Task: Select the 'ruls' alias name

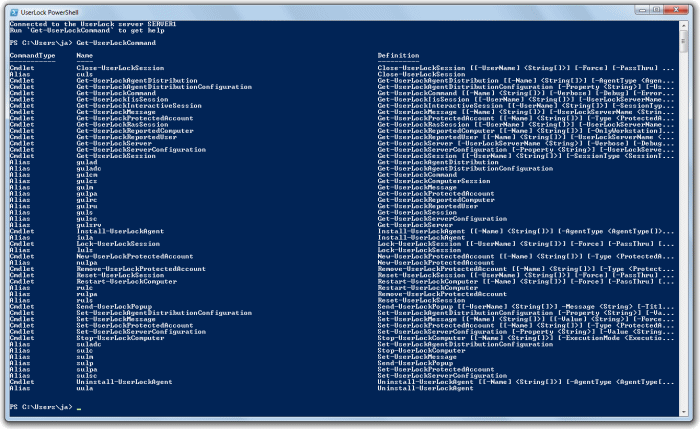Action: (x=84, y=300)
